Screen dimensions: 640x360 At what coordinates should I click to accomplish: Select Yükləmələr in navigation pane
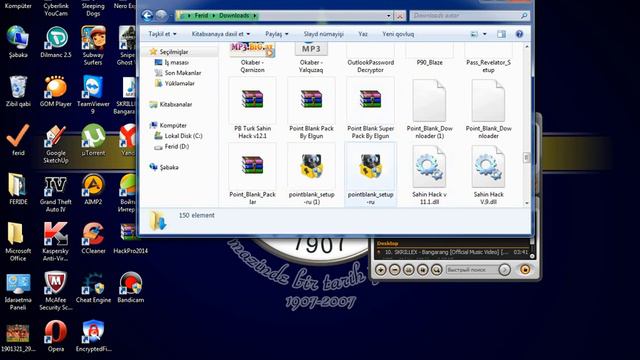[180, 83]
